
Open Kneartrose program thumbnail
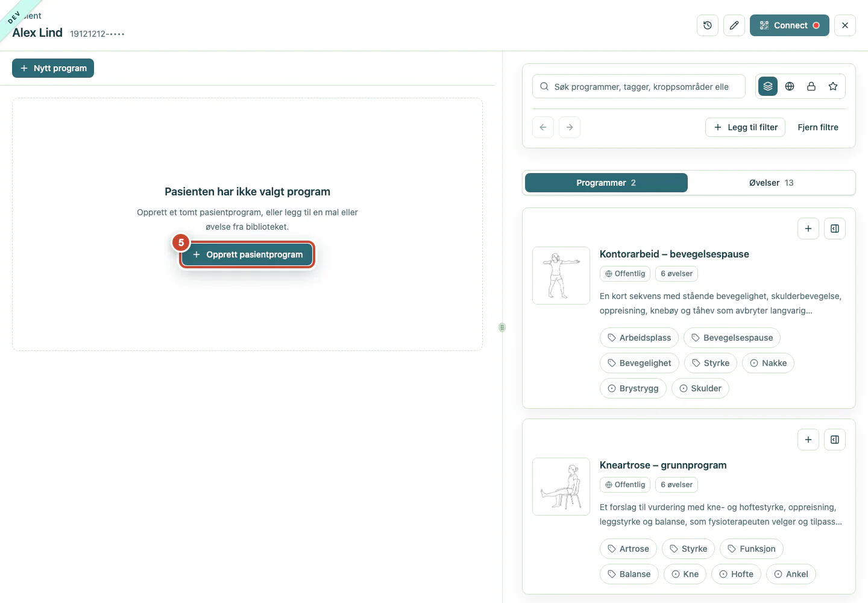pyautogui.click(x=561, y=487)
